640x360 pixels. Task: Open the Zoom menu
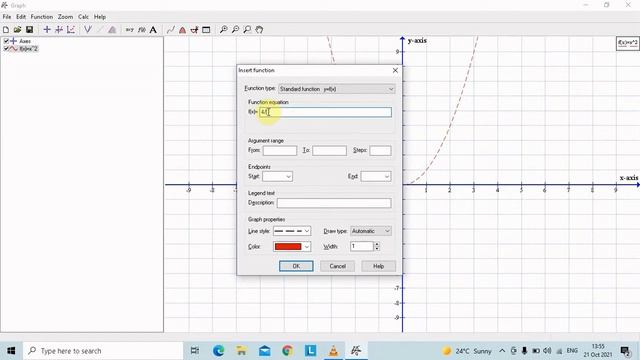[65, 17]
